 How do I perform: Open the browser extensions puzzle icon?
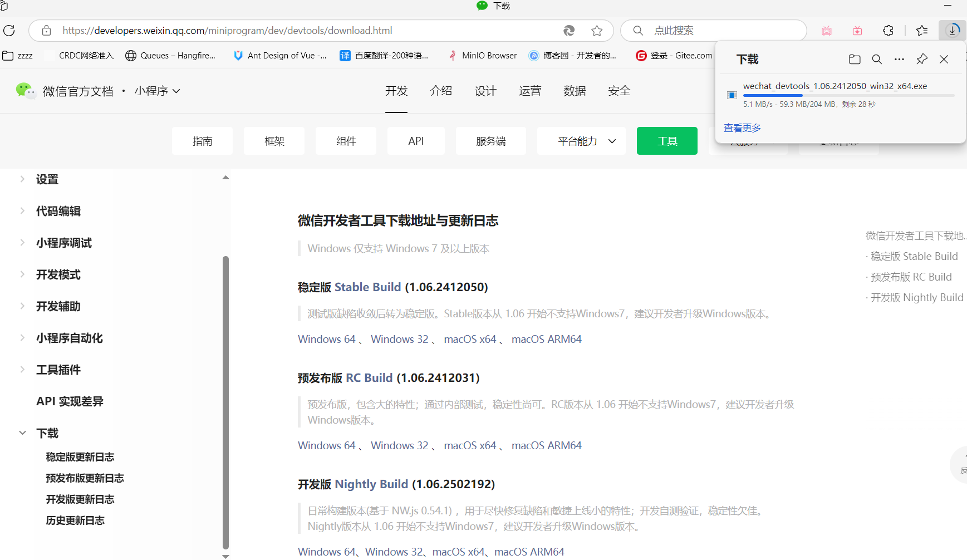tap(888, 31)
